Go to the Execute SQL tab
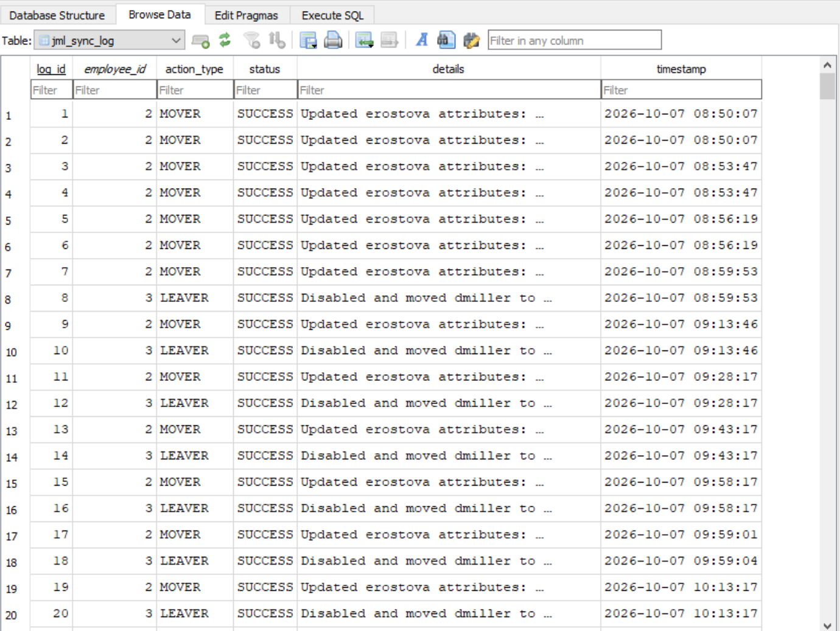Screen dimensions: 840x631 point(332,15)
